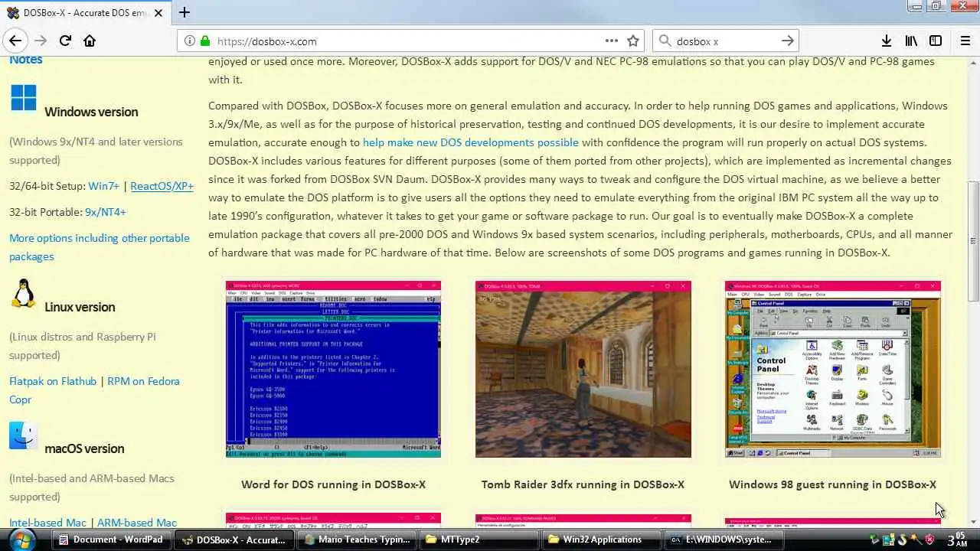The width and height of the screenshot is (980, 551).
Task: Click the search field containing 'dosbox x'
Action: tap(724, 41)
